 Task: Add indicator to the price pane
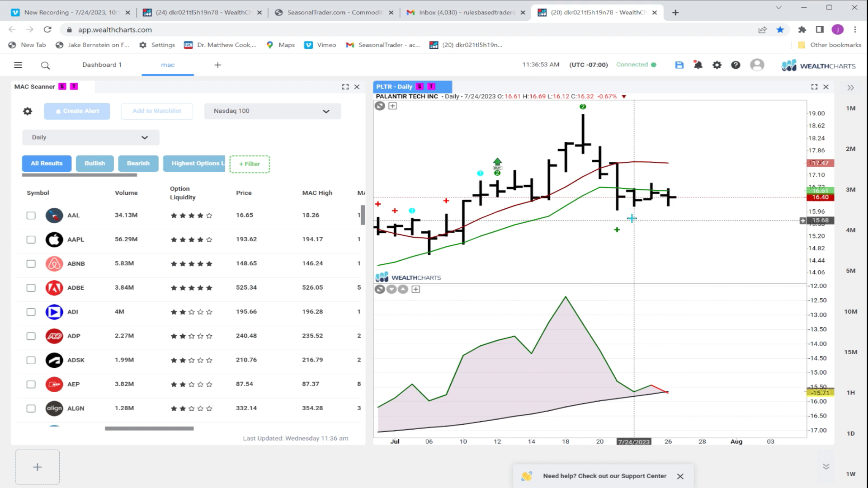point(392,106)
